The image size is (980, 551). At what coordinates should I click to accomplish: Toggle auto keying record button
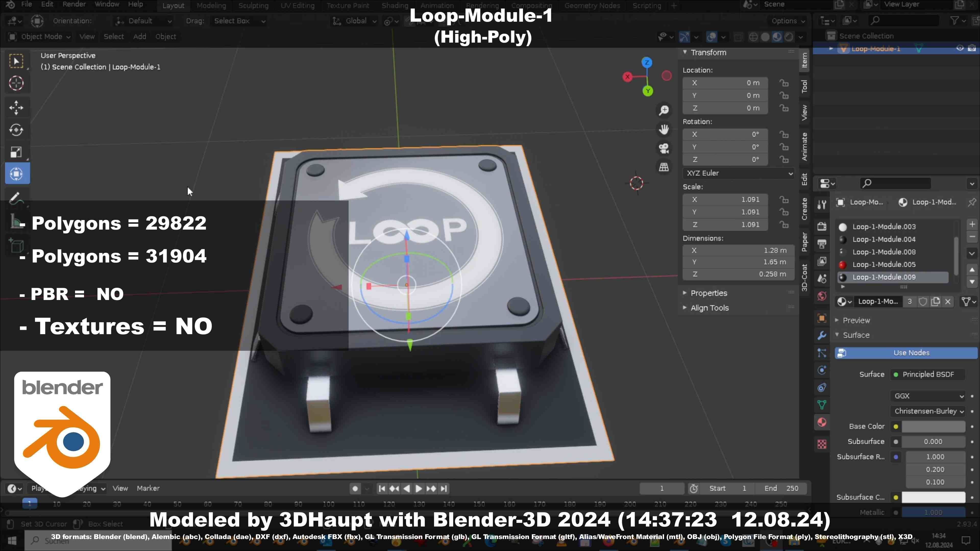coord(355,489)
